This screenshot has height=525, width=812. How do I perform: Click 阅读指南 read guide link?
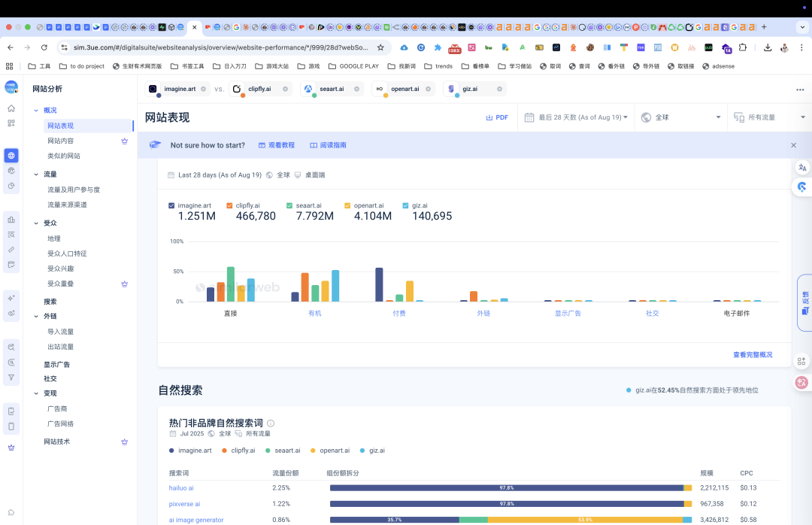point(329,146)
